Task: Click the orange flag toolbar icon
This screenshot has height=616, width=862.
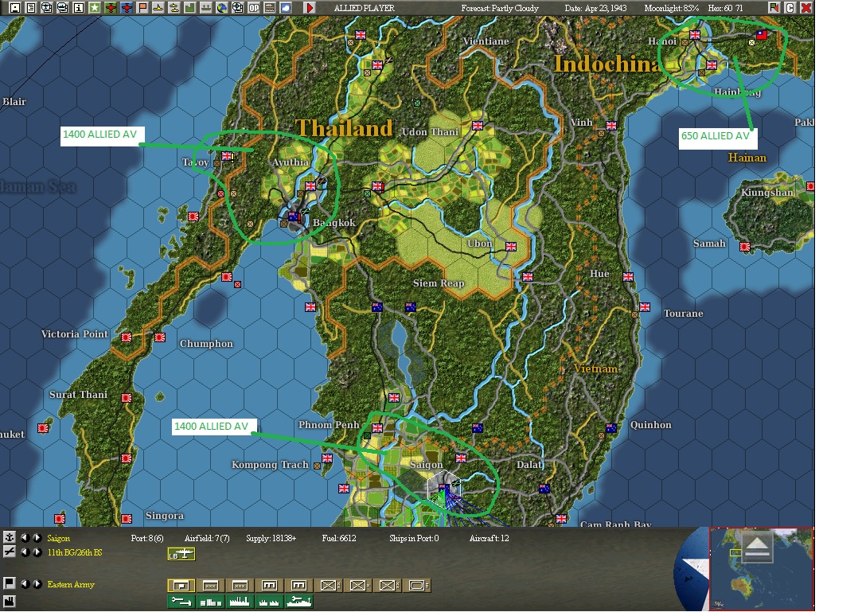Action: (142, 8)
